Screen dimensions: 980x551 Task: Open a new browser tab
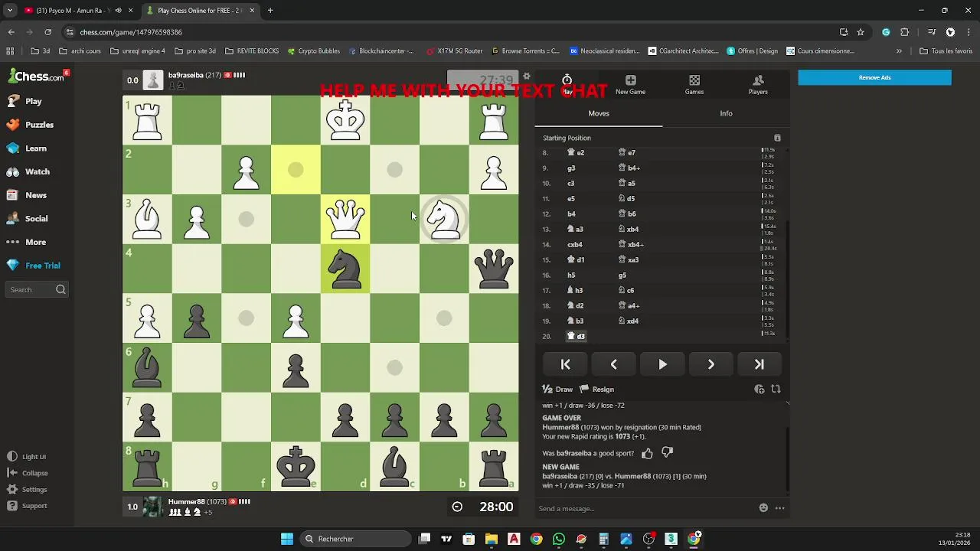[270, 11]
